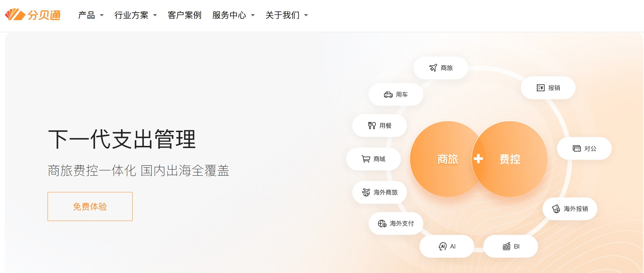The height and width of the screenshot is (273, 644).
Task: Click the orange 费控 circle
Action: point(513,159)
